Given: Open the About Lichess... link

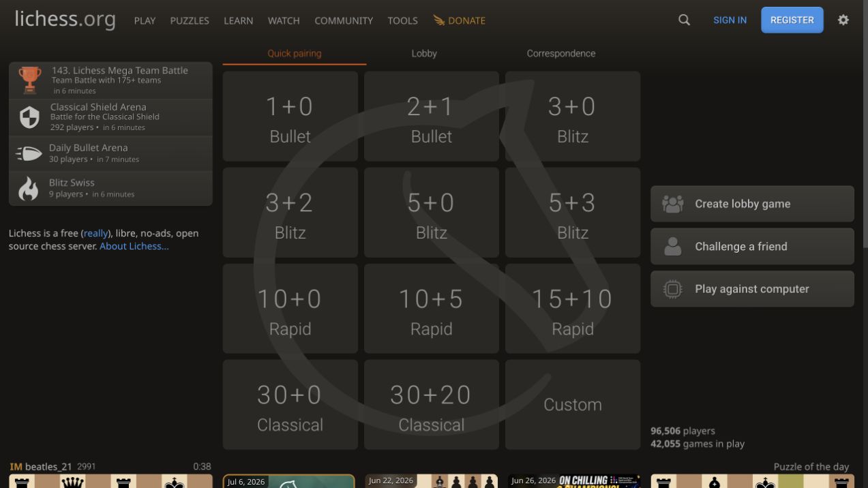Looking at the screenshot, I should coord(134,246).
